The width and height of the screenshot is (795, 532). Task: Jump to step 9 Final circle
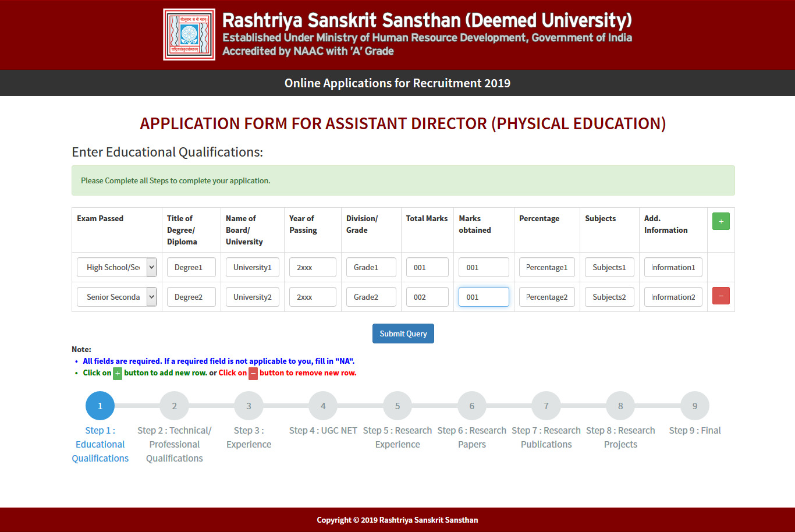[x=695, y=406]
